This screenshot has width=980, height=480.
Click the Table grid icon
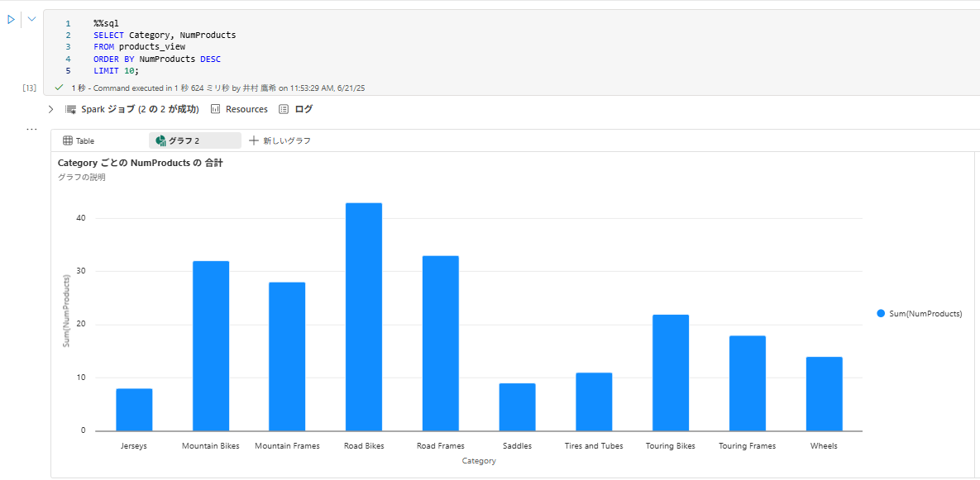[68, 141]
